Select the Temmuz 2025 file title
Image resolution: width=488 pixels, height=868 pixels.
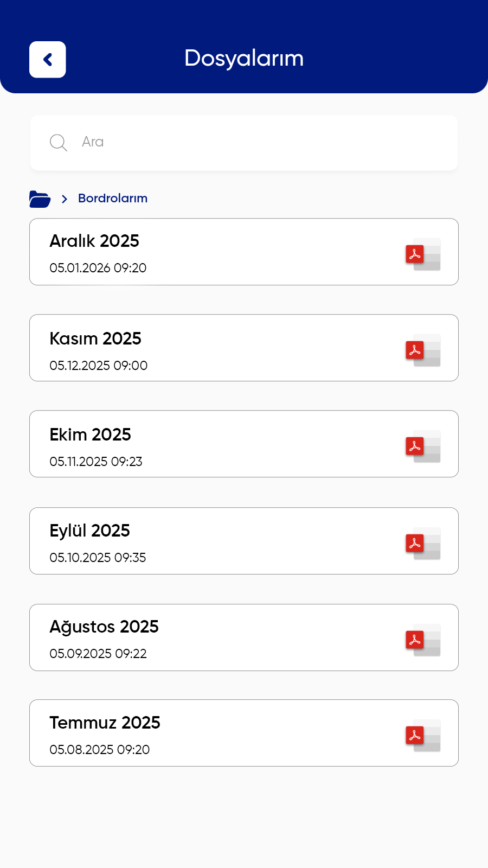105,723
